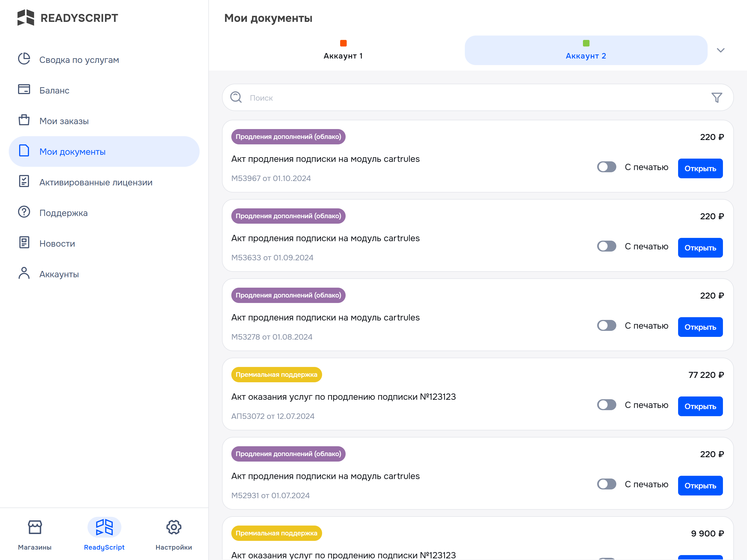Open the Магазины store icon
The image size is (747, 560).
[35, 527]
